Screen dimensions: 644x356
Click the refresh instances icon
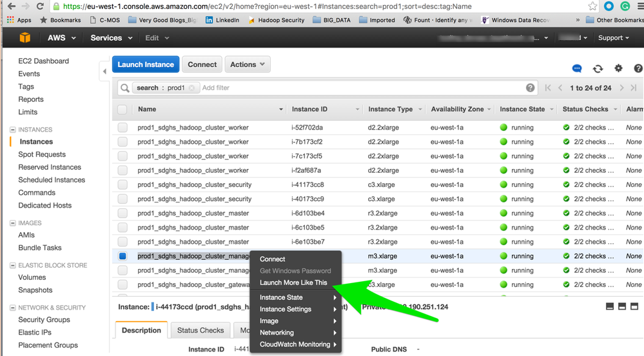pyautogui.click(x=598, y=68)
